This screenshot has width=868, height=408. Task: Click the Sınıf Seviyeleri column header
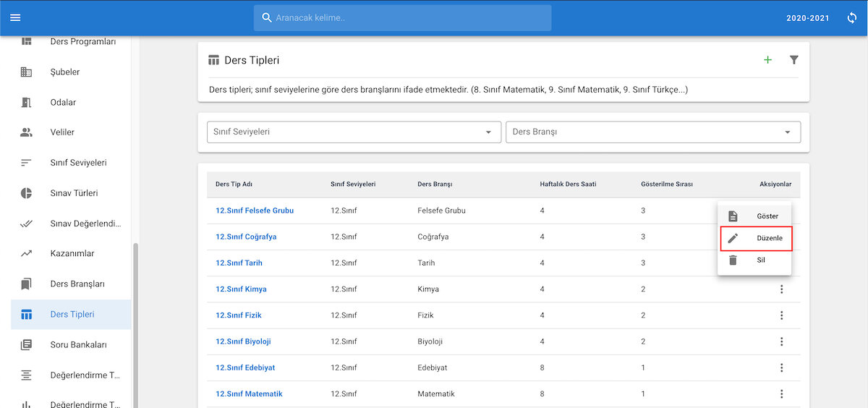353,184
